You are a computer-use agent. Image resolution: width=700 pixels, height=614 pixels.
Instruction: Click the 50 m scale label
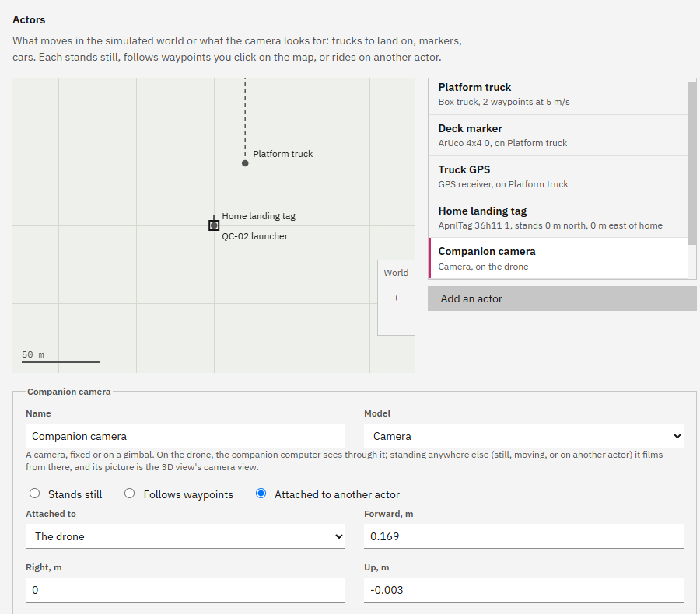click(x=33, y=354)
